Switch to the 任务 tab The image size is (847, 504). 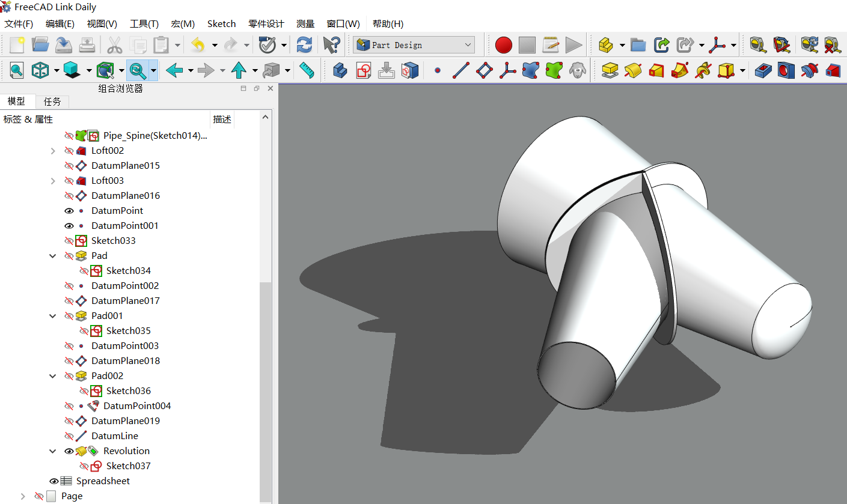(53, 102)
